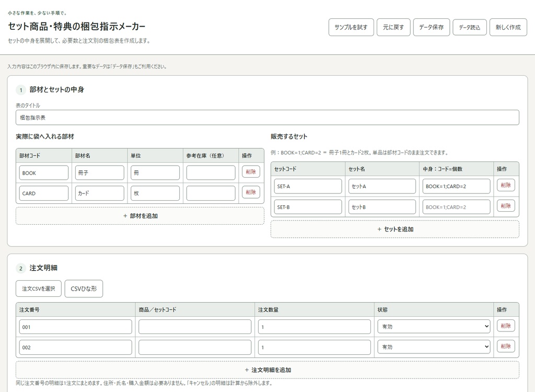Click the データ保存 button

[431, 27]
